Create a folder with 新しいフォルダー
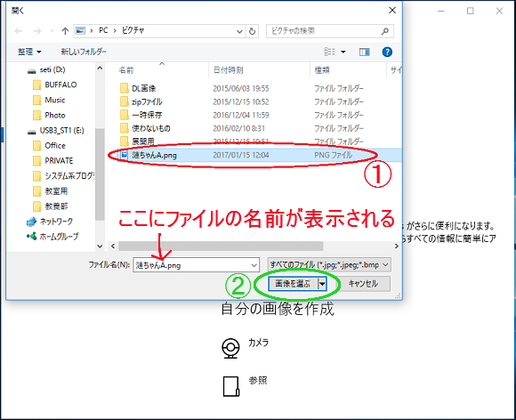Image resolution: width=516 pixels, height=420 pixels. coord(84,52)
